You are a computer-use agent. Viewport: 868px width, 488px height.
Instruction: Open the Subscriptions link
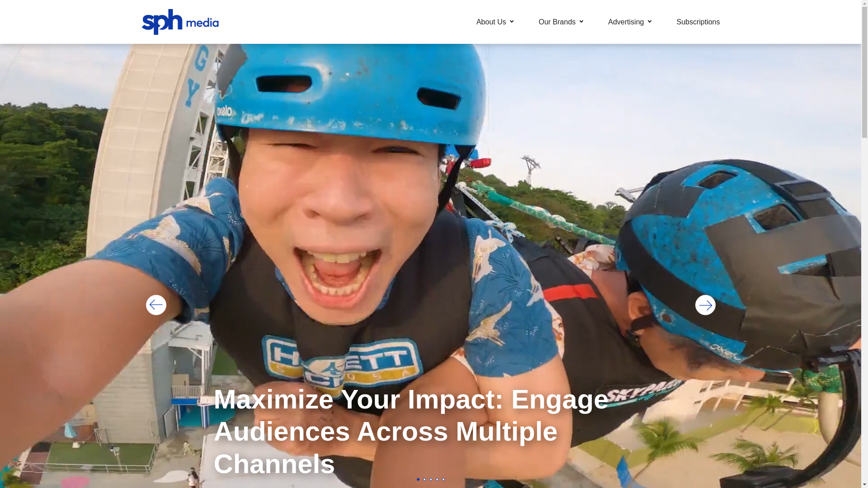[698, 22]
